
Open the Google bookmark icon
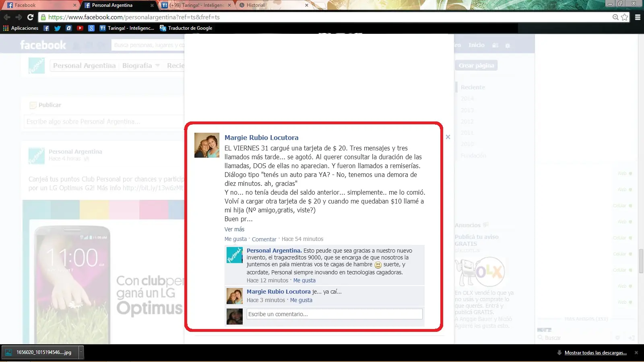pos(91,28)
